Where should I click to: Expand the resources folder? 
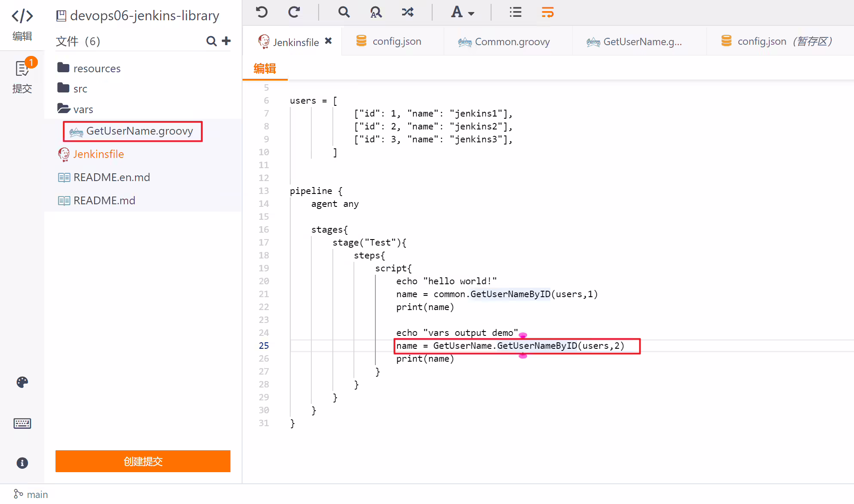pyautogui.click(x=89, y=68)
